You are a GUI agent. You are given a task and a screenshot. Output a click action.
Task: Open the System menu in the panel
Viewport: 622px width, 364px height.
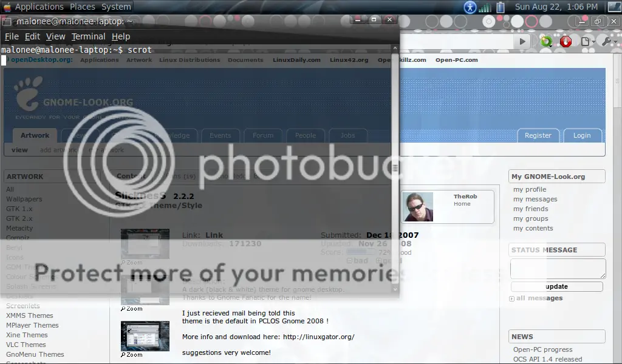(x=116, y=7)
